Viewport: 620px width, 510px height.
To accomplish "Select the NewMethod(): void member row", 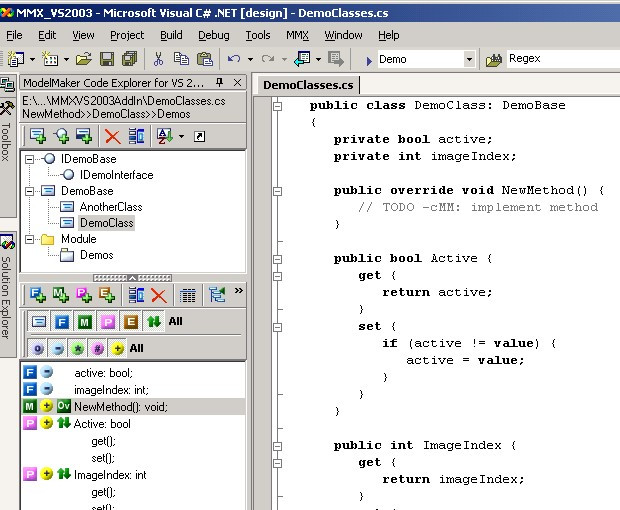I will point(133,406).
